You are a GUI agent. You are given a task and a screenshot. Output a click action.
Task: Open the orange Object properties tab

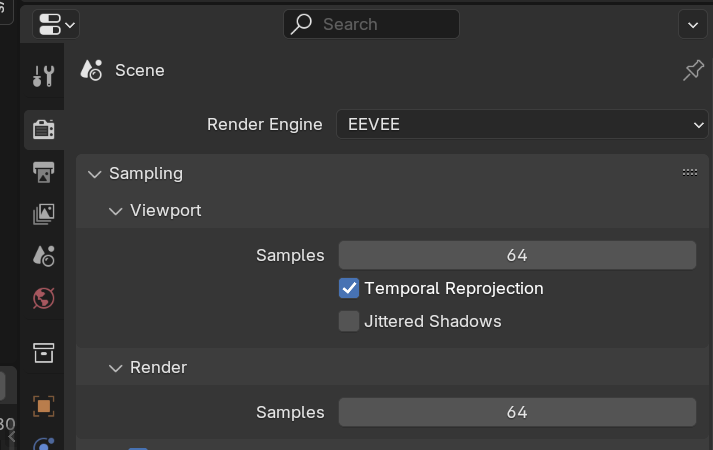(x=43, y=405)
